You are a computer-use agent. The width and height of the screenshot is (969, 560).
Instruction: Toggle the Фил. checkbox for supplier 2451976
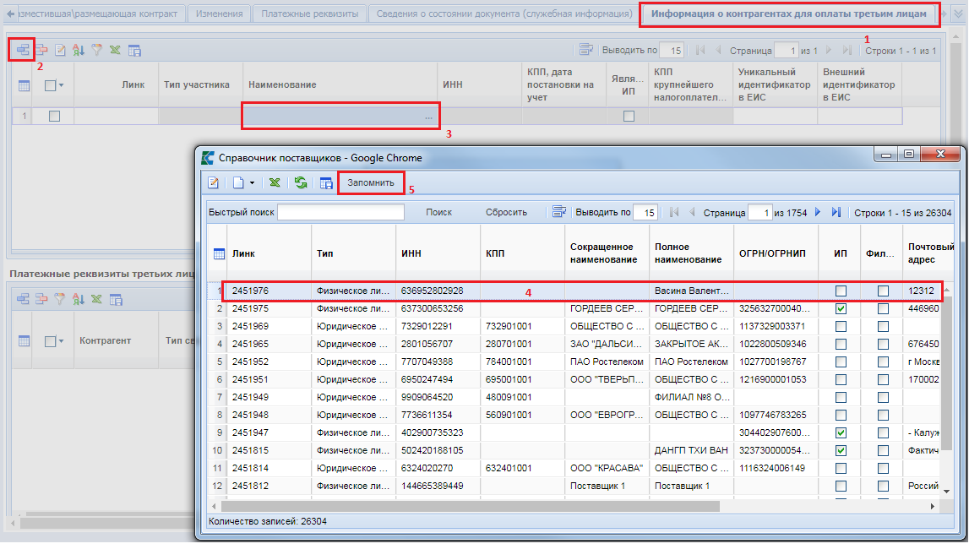pyautogui.click(x=883, y=291)
